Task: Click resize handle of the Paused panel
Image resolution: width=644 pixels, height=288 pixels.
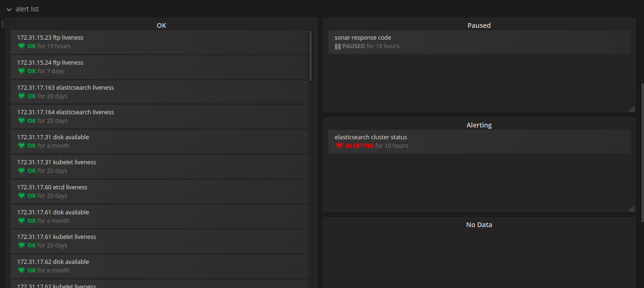Action: (632, 109)
